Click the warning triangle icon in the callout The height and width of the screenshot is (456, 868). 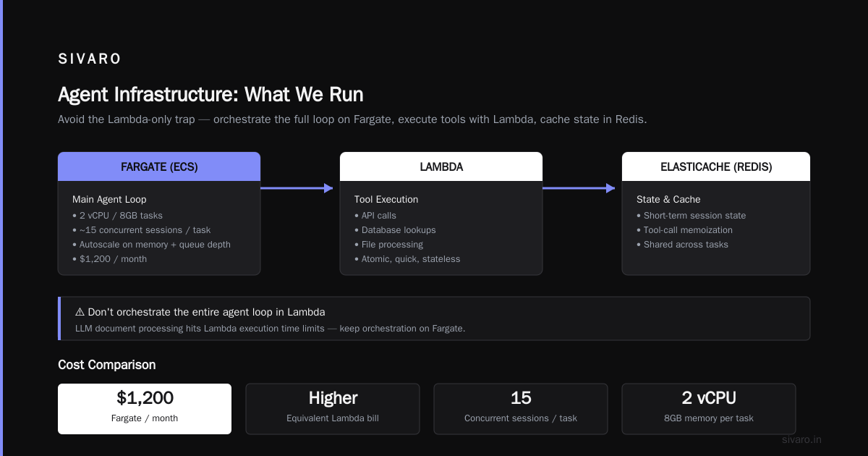coord(80,312)
